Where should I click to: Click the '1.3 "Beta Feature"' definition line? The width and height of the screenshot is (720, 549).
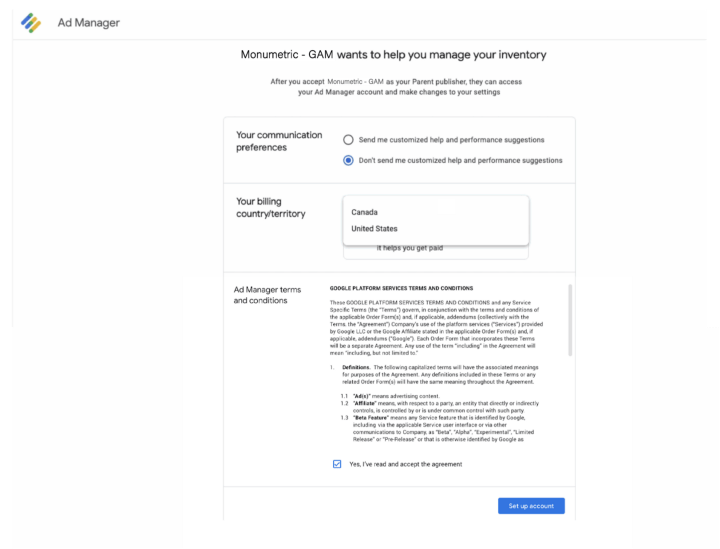click(437, 428)
